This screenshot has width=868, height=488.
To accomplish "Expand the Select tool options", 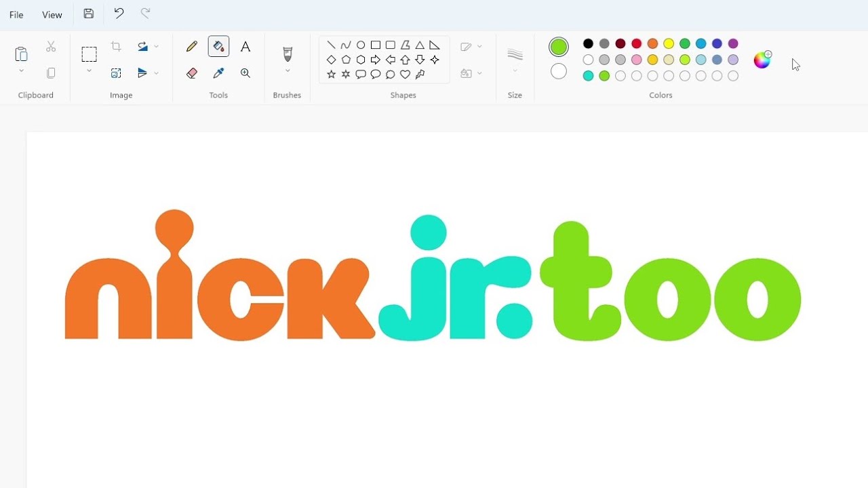I will coord(89,71).
